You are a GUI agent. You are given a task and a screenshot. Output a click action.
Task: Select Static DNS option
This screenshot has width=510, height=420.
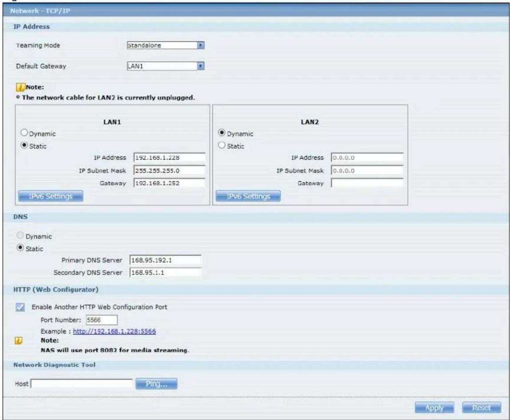click(20, 248)
